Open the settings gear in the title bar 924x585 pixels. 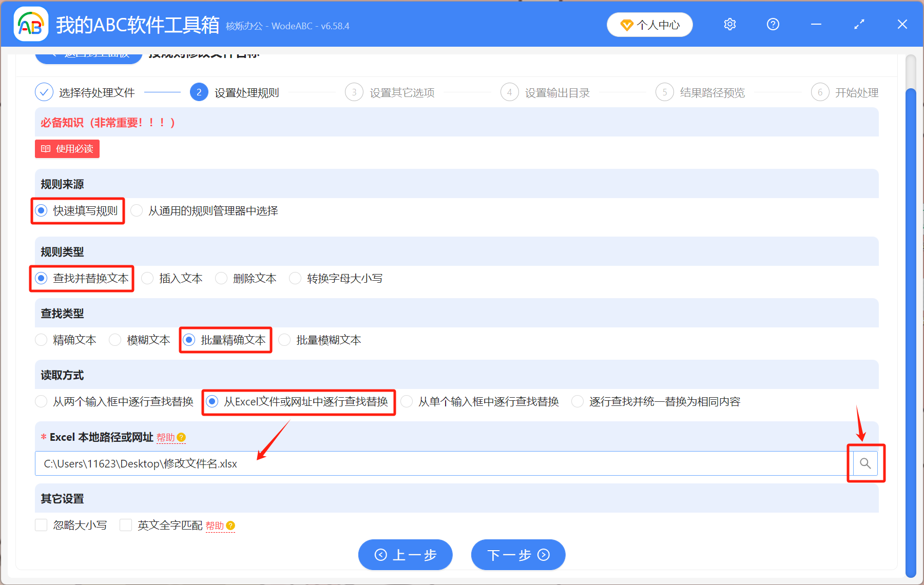[729, 24]
